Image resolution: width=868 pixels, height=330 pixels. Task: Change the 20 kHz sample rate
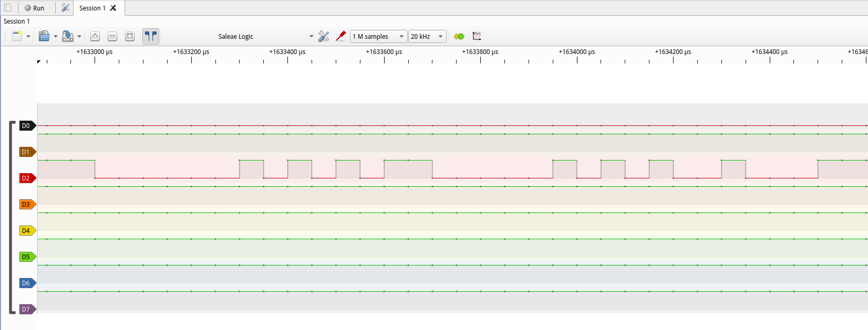pos(427,36)
